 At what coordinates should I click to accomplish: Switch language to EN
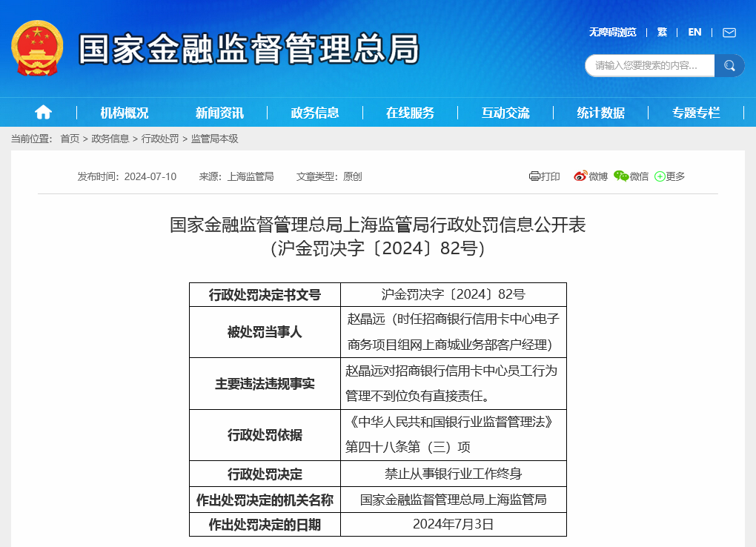tap(694, 33)
